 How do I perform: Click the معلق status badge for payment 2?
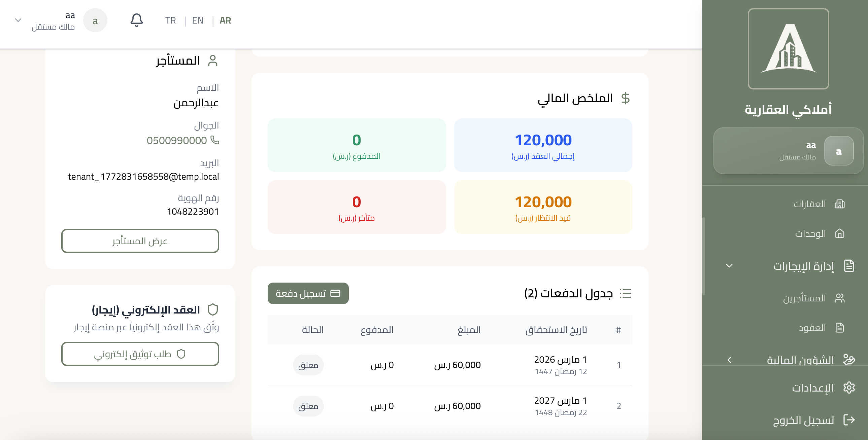click(x=308, y=406)
